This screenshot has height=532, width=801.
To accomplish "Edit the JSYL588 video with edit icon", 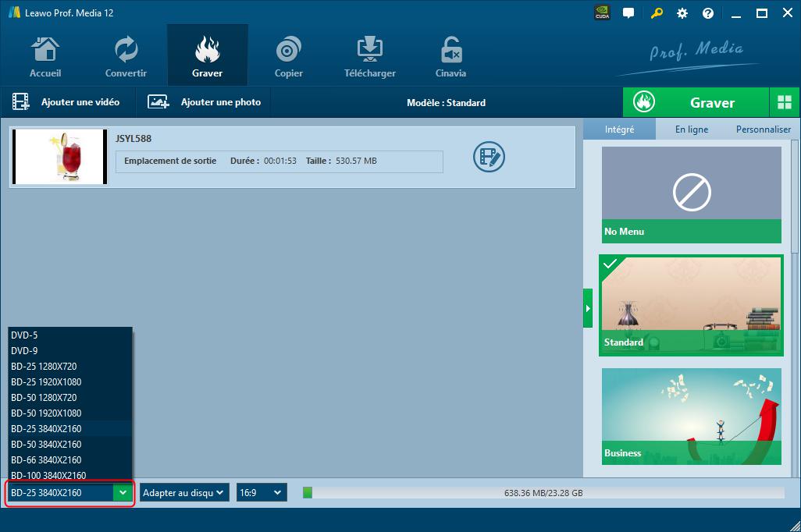I will [x=489, y=157].
